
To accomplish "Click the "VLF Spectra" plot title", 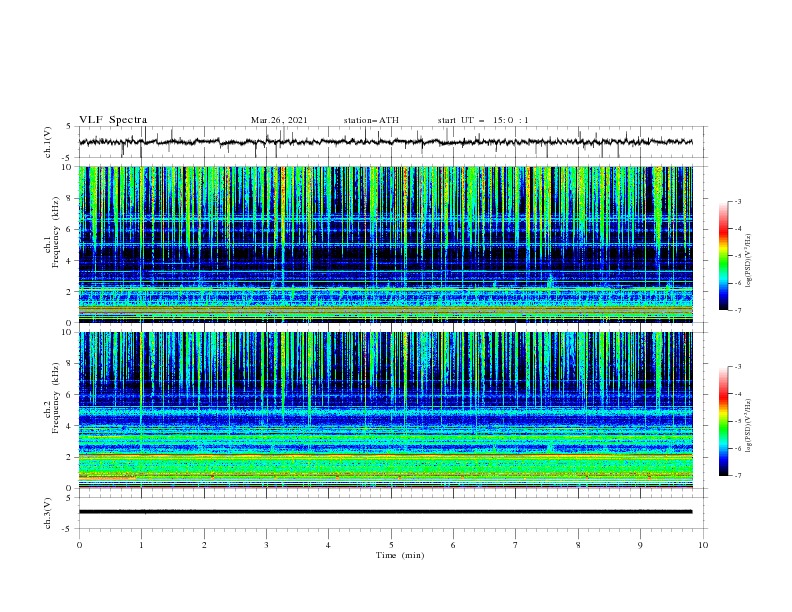I will pos(113,120).
